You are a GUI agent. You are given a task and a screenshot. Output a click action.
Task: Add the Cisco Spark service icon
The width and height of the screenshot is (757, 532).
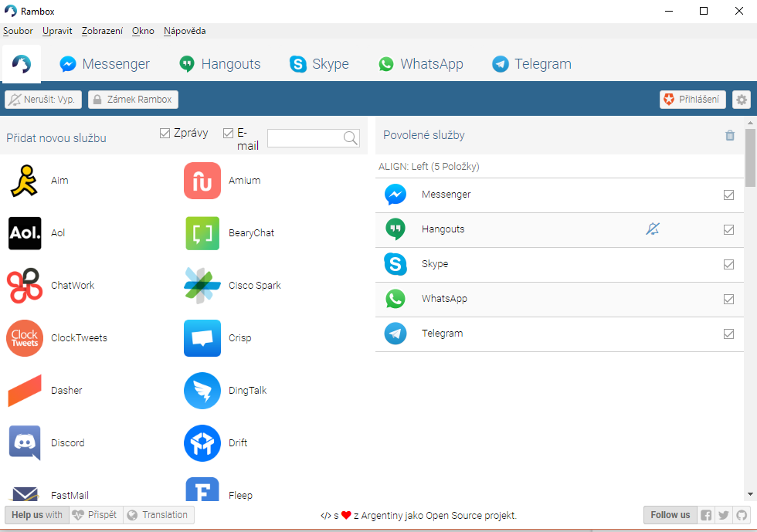202,286
